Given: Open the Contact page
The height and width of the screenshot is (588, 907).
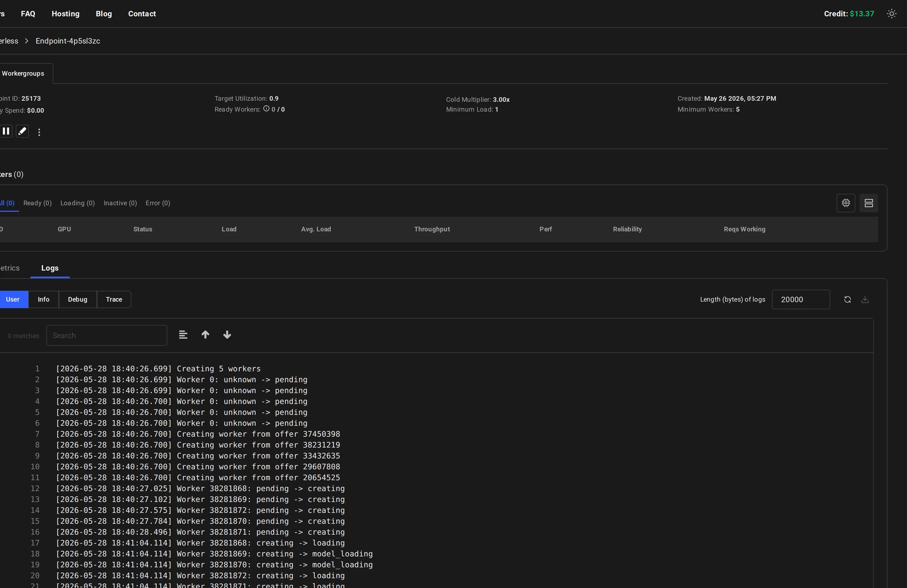Looking at the screenshot, I should (x=142, y=14).
